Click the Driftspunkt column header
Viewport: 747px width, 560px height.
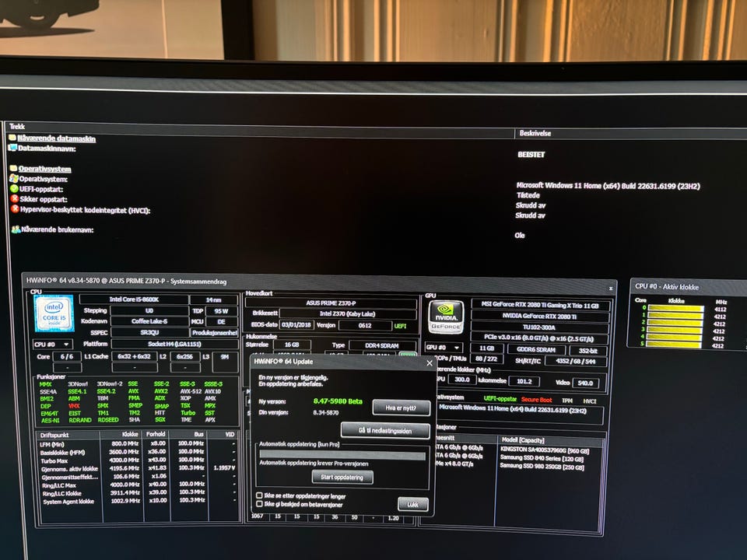[54, 436]
